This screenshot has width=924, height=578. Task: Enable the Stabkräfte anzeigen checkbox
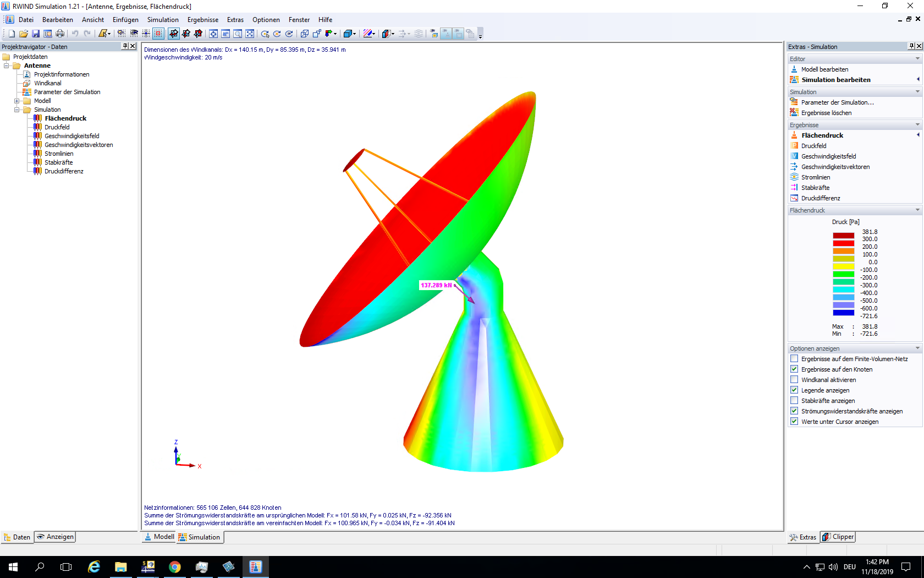click(x=794, y=401)
